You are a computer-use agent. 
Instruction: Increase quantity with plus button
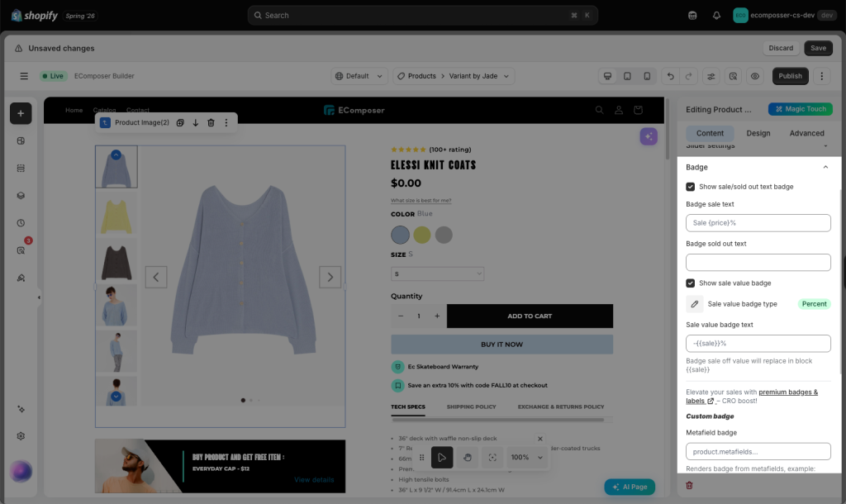click(437, 316)
